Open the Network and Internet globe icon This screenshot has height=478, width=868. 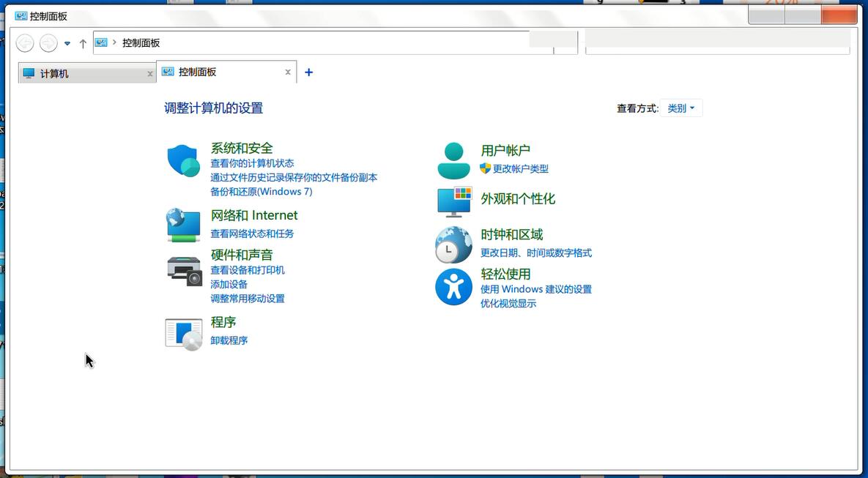(x=183, y=225)
